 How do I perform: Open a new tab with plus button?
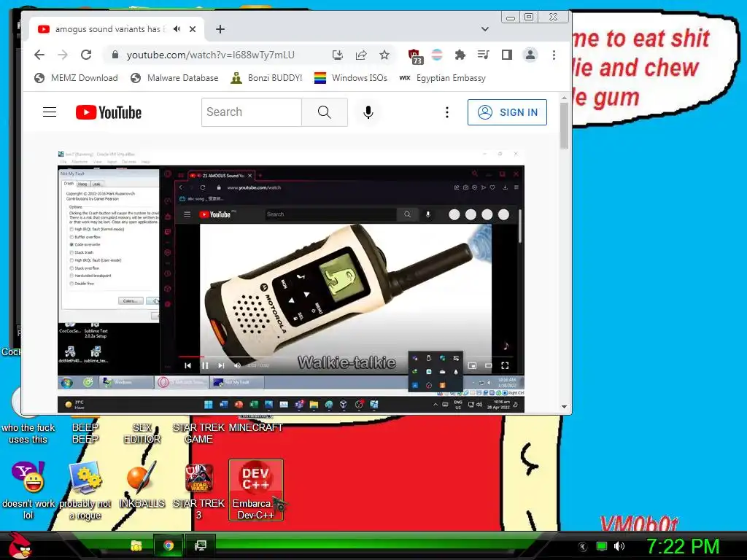220,29
